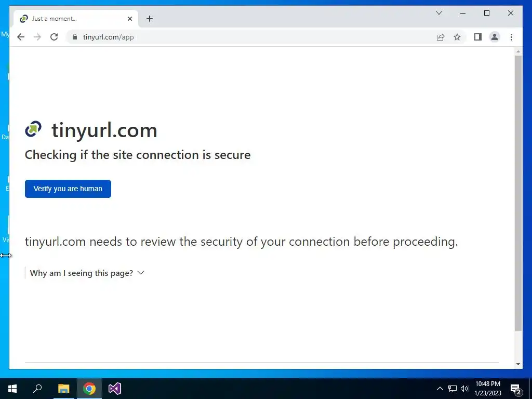
Task: Share this page icon in address bar
Action: pyautogui.click(x=441, y=37)
